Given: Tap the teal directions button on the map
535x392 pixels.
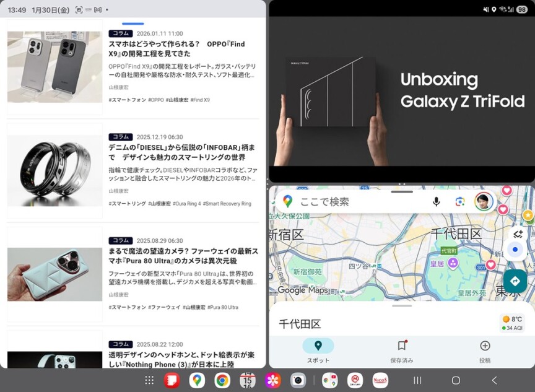Looking at the screenshot, I should tap(515, 281).
